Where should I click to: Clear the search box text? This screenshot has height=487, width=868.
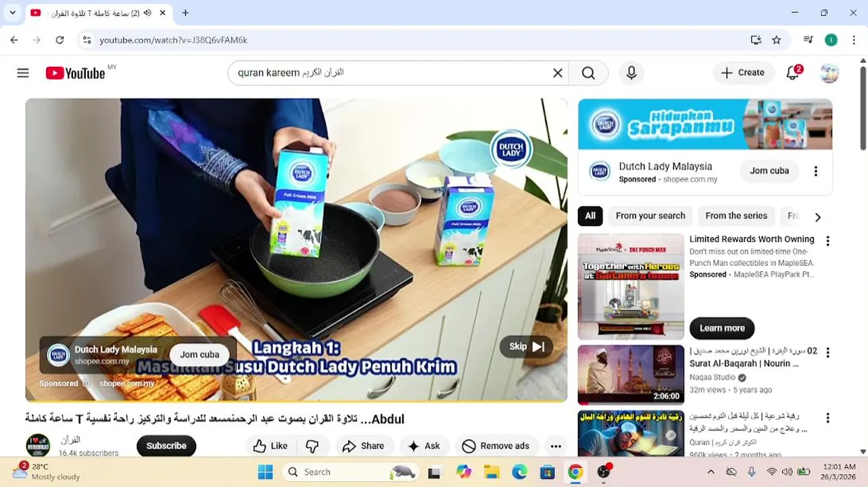pyautogui.click(x=558, y=73)
